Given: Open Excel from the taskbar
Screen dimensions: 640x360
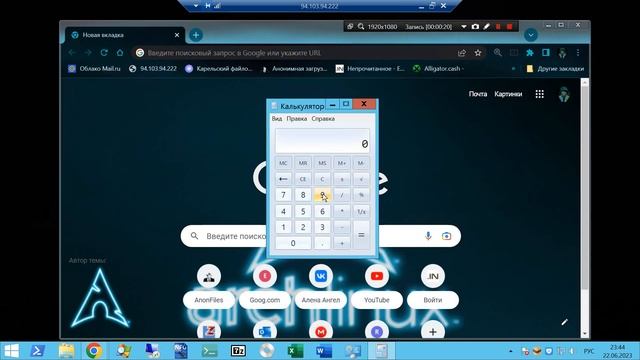Looking at the screenshot, I should (295, 351).
